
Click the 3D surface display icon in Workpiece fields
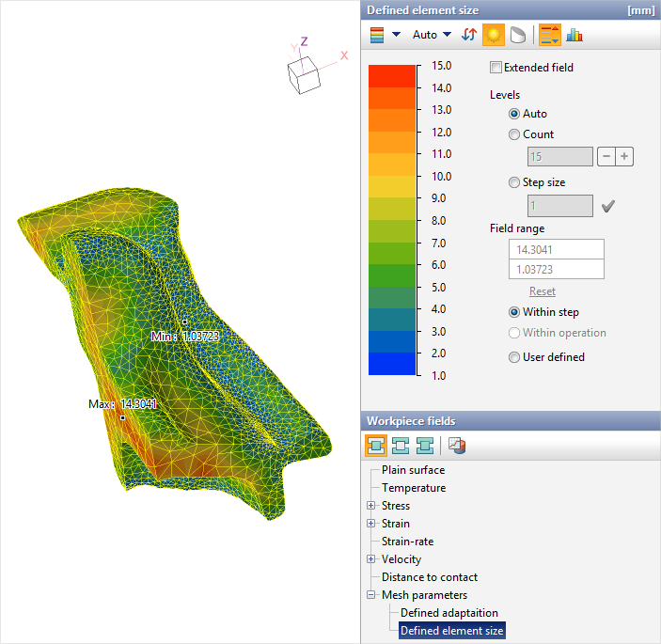(x=456, y=445)
